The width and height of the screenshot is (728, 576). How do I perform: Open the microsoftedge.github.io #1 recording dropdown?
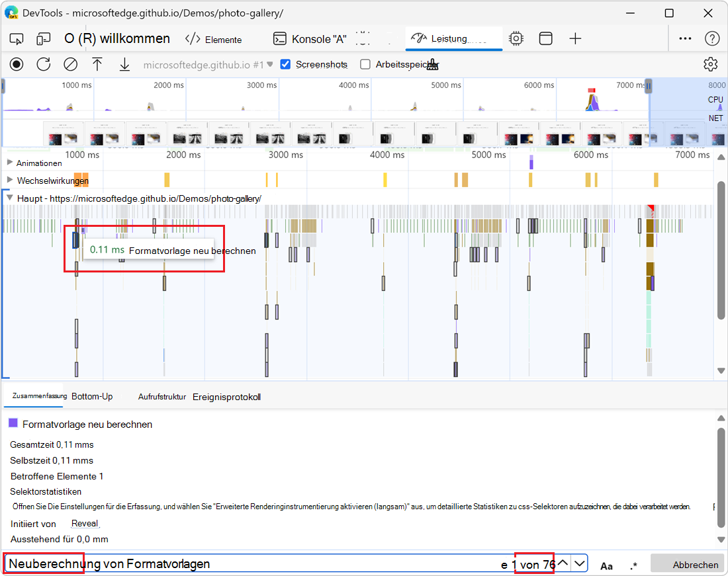208,65
